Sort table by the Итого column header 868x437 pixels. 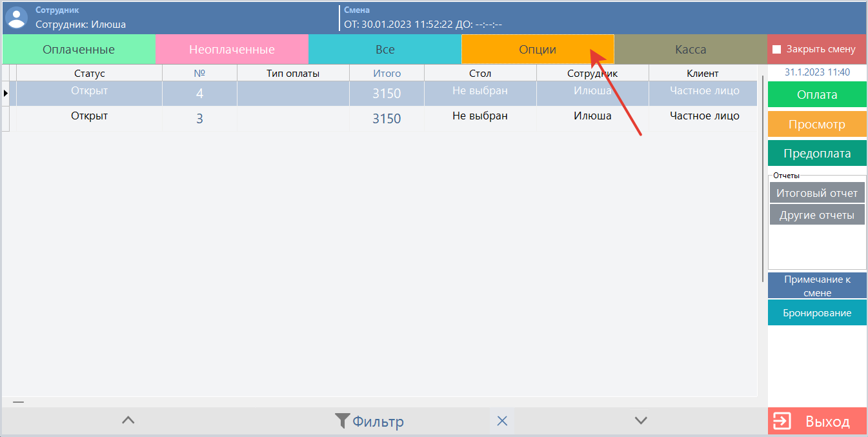coord(387,74)
